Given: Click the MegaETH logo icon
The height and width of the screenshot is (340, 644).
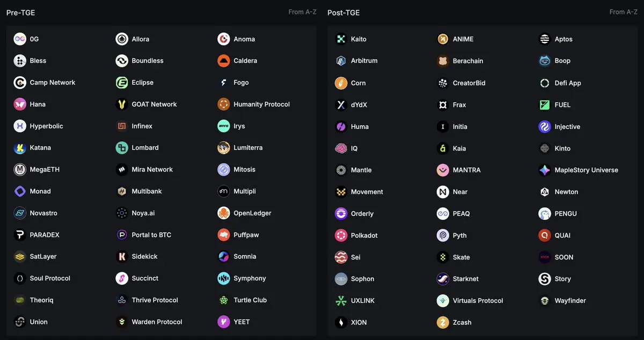Looking at the screenshot, I should pyautogui.click(x=20, y=169).
